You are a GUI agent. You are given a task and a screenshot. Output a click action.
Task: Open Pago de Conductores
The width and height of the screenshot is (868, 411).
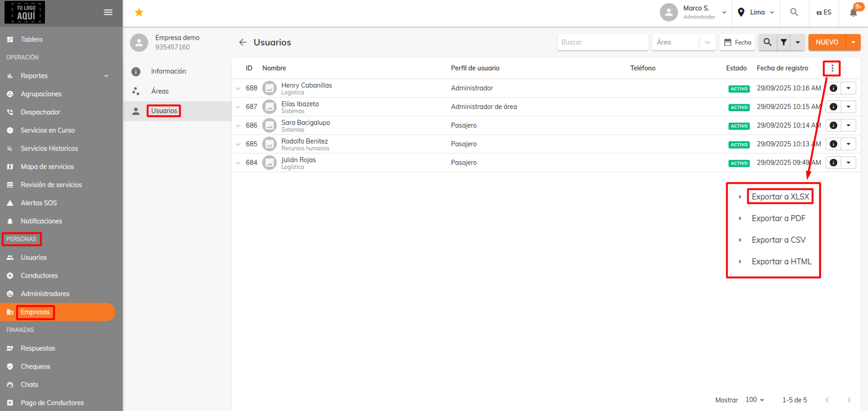52,403
